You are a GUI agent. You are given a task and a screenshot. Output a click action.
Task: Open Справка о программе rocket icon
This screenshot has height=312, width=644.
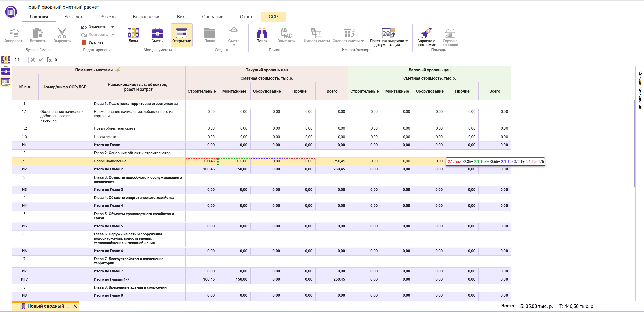pos(426,33)
